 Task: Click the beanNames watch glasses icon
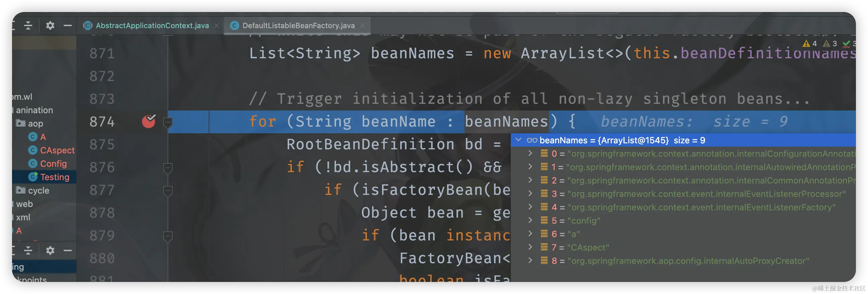532,140
